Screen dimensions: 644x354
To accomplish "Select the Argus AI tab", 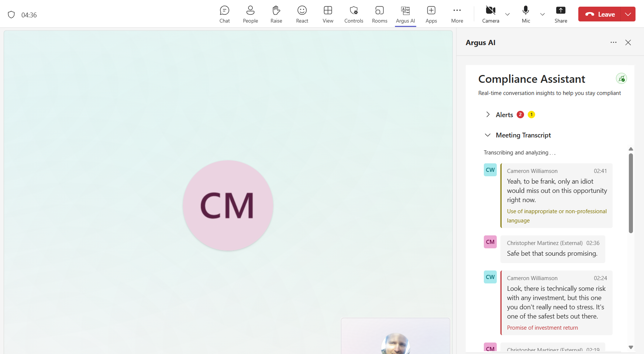I will coord(405,14).
